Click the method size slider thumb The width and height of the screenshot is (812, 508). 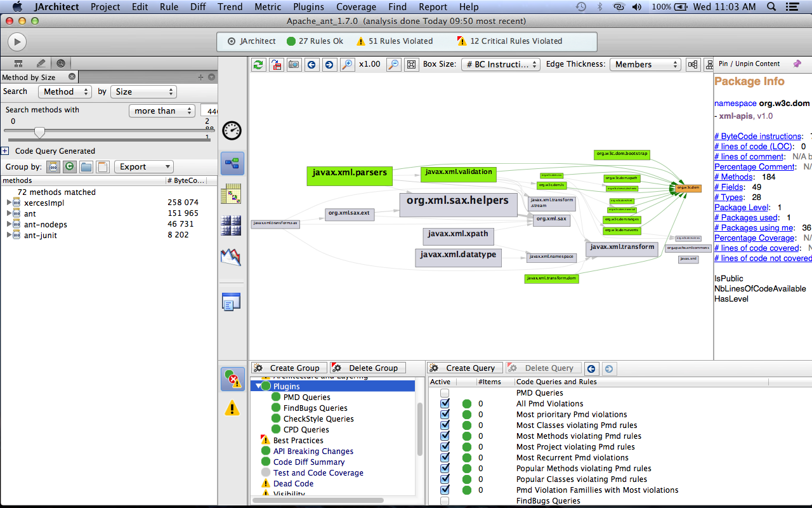(39, 132)
